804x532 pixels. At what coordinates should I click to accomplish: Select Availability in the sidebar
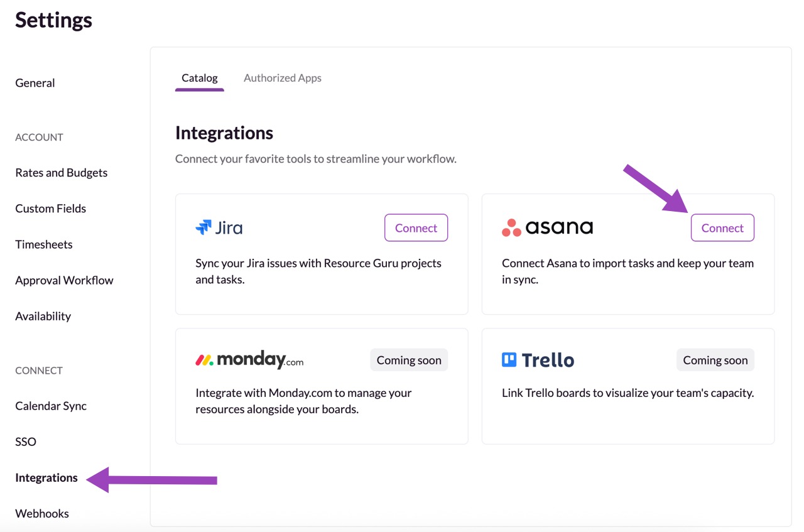pyautogui.click(x=43, y=316)
